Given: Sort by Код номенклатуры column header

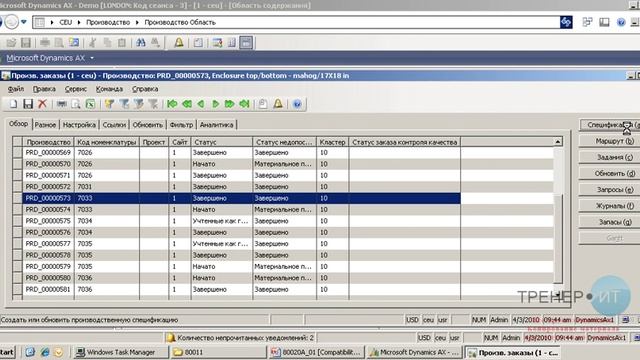Looking at the screenshot, I should 107,142.
